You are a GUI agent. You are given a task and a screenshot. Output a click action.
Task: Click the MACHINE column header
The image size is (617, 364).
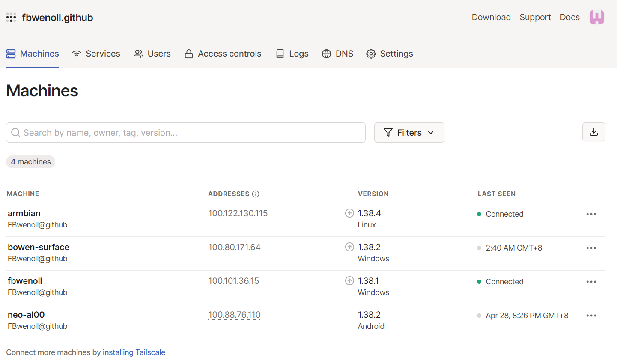(23, 194)
